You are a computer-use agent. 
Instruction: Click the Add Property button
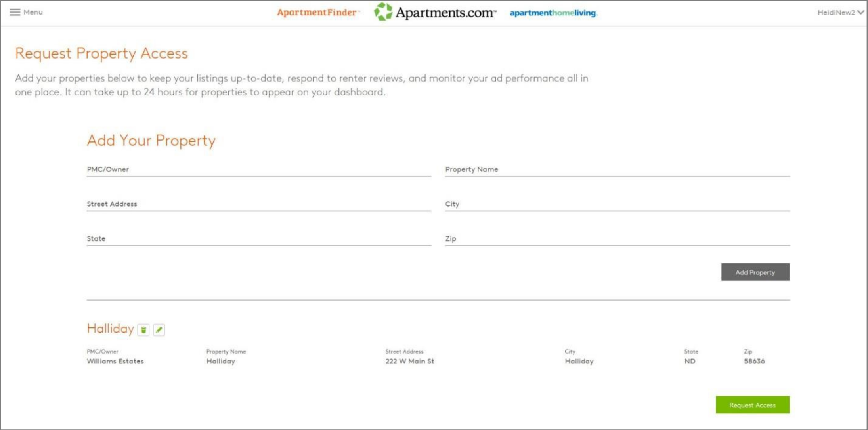[x=755, y=272]
